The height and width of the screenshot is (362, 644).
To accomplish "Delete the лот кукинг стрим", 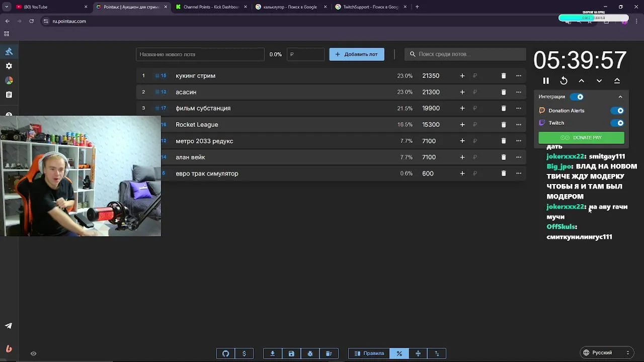I will (504, 76).
